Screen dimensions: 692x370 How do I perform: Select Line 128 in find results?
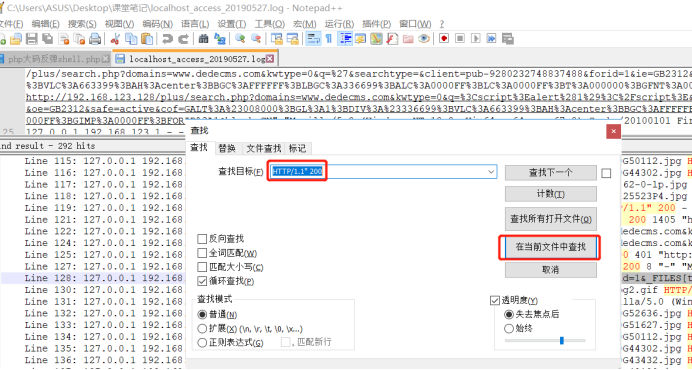(93, 278)
